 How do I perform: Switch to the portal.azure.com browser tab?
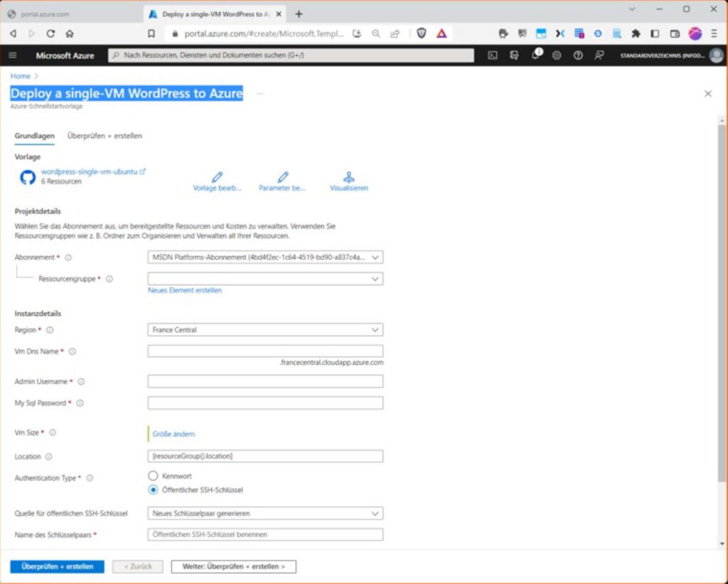[x=73, y=14]
